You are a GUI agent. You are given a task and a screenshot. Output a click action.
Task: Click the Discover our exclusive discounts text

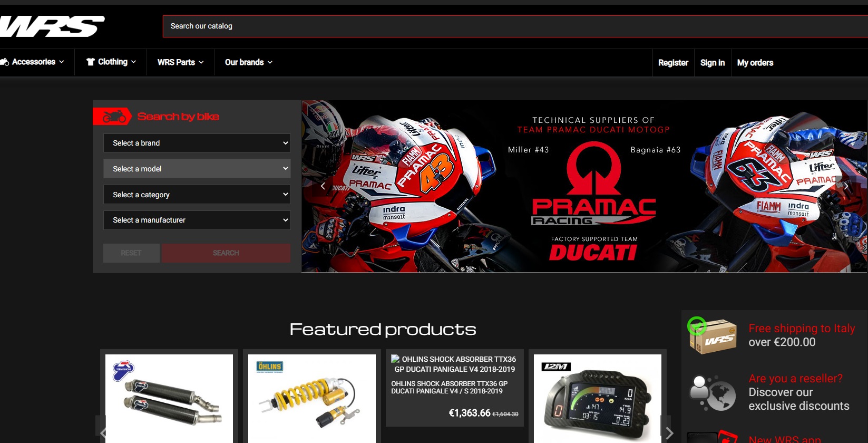click(799, 399)
